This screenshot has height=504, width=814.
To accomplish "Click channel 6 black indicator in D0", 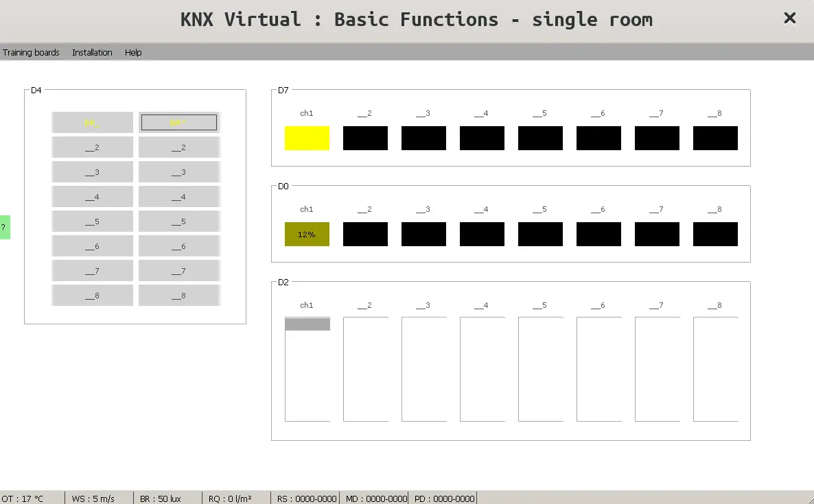I will [598, 234].
